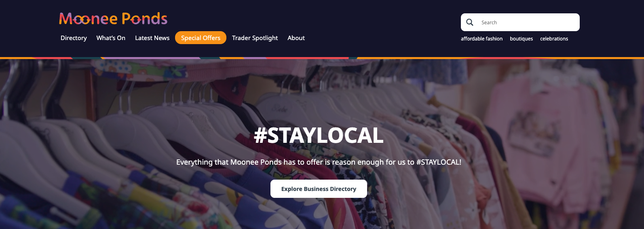
Task: Visit the Trader Spotlight page
Action: (255, 38)
